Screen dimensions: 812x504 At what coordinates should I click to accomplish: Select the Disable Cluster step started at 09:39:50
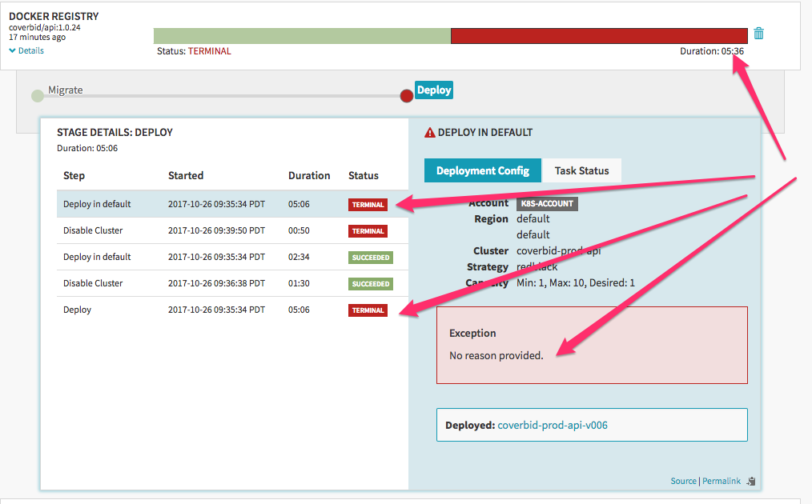(x=200, y=230)
